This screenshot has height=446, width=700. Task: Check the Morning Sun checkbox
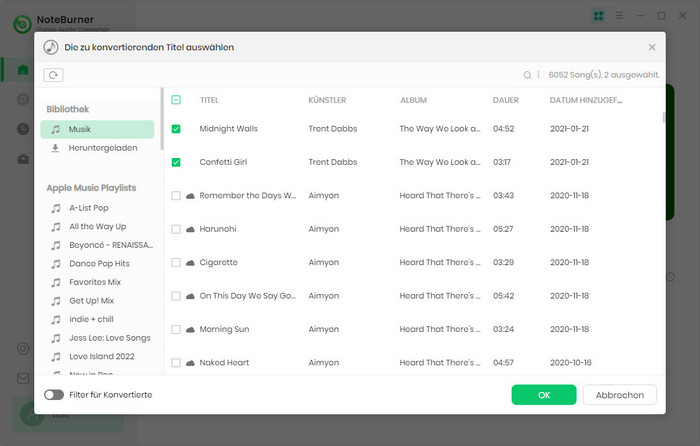176,329
